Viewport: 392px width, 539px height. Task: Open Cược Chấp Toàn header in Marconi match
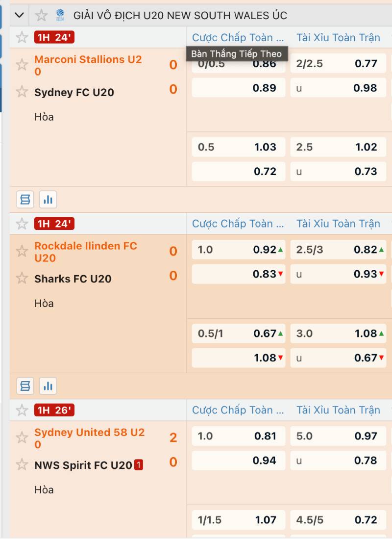(x=238, y=37)
